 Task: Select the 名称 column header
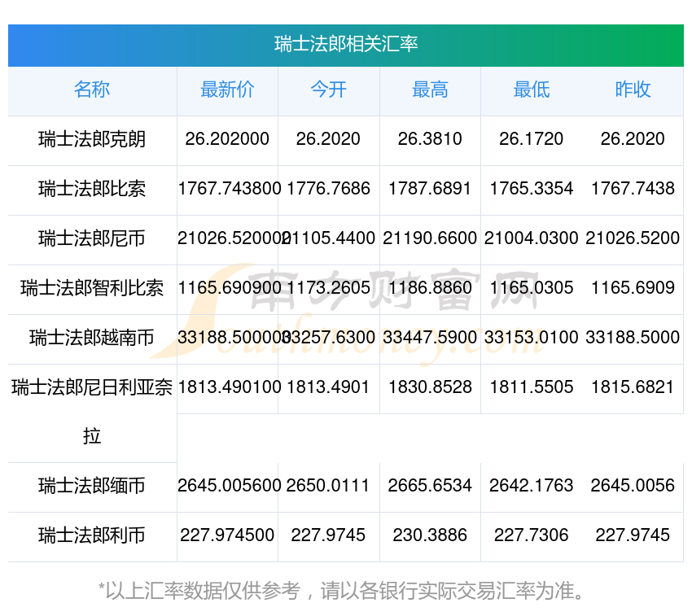(92, 90)
